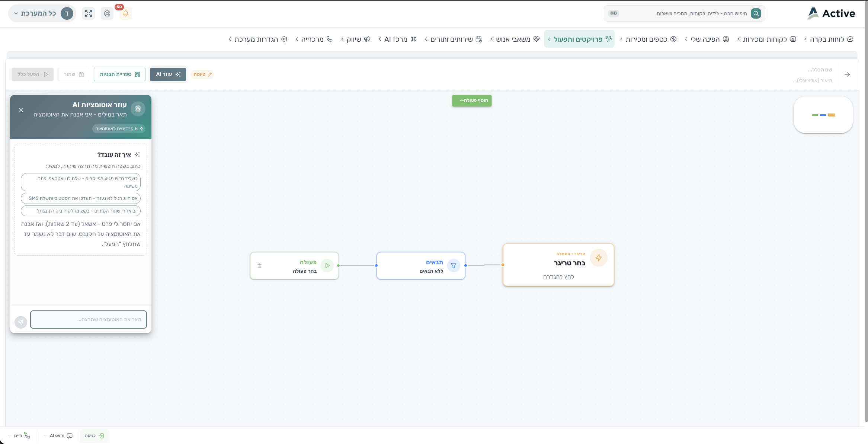Click the כניסה entry button in the bottom bar

click(95, 435)
